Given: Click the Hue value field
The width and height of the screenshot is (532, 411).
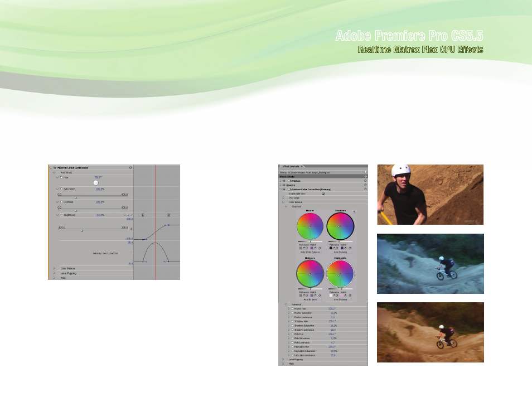Looking at the screenshot, I should click(x=98, y=177).
